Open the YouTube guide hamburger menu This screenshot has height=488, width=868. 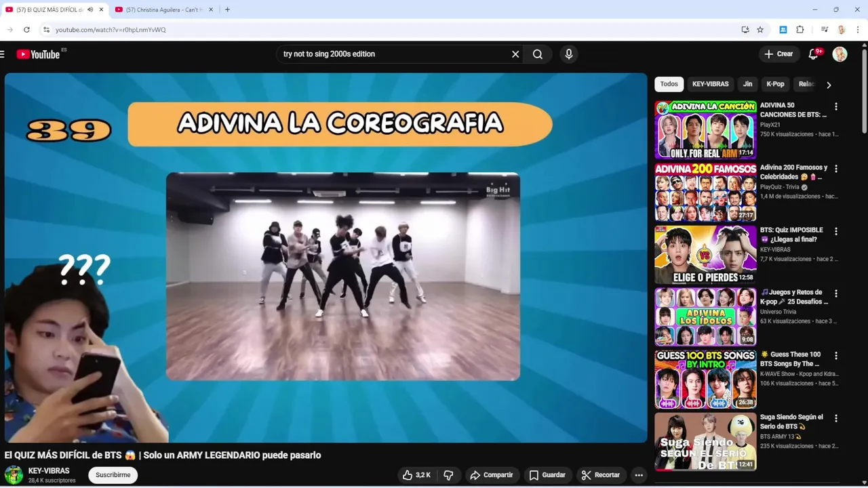tap(2, 54)
